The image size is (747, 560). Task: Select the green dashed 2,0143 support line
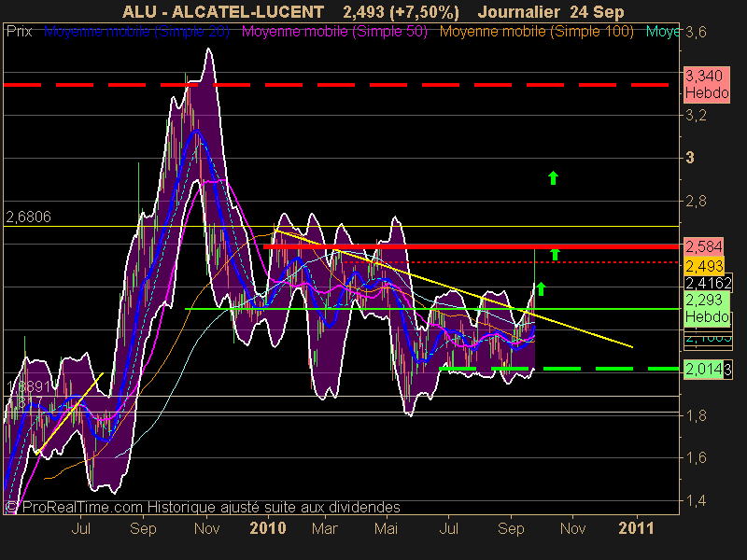tap(558, 369)
